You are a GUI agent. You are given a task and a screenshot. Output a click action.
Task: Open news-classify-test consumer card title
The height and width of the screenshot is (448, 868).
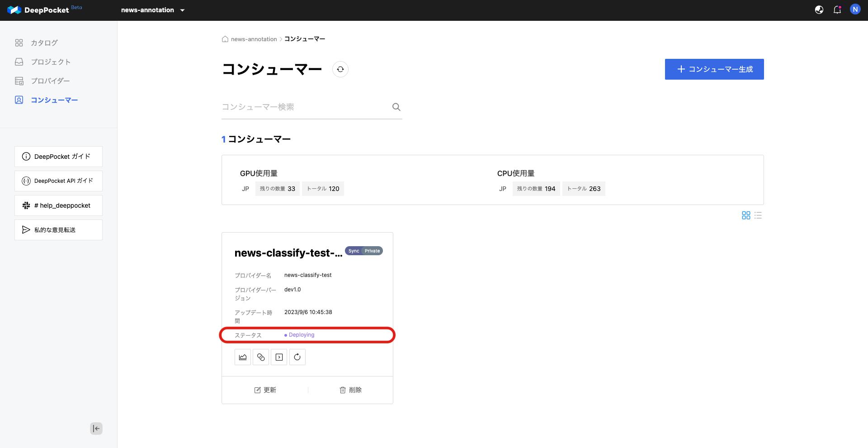[x=288, y=253]
